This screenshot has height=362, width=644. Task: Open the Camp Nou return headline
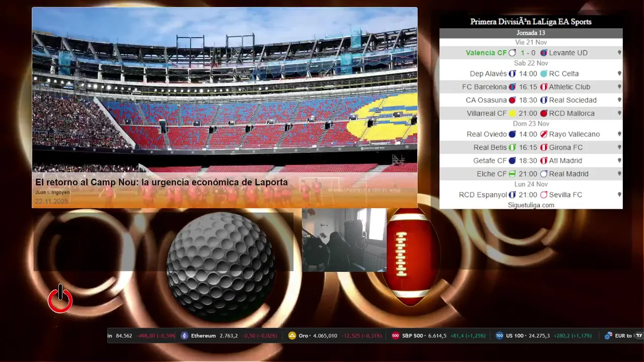(162, 183)
